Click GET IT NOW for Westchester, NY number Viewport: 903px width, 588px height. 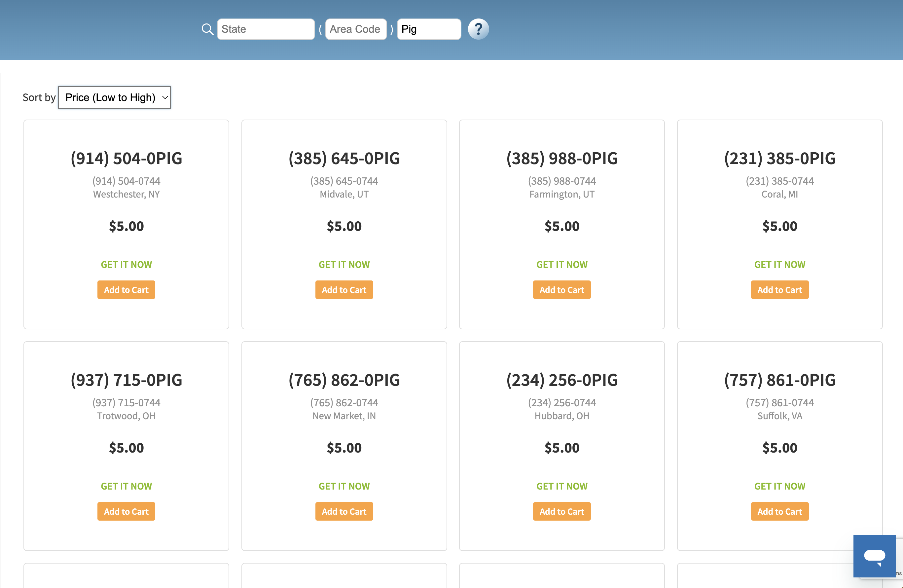click(126, 264)
